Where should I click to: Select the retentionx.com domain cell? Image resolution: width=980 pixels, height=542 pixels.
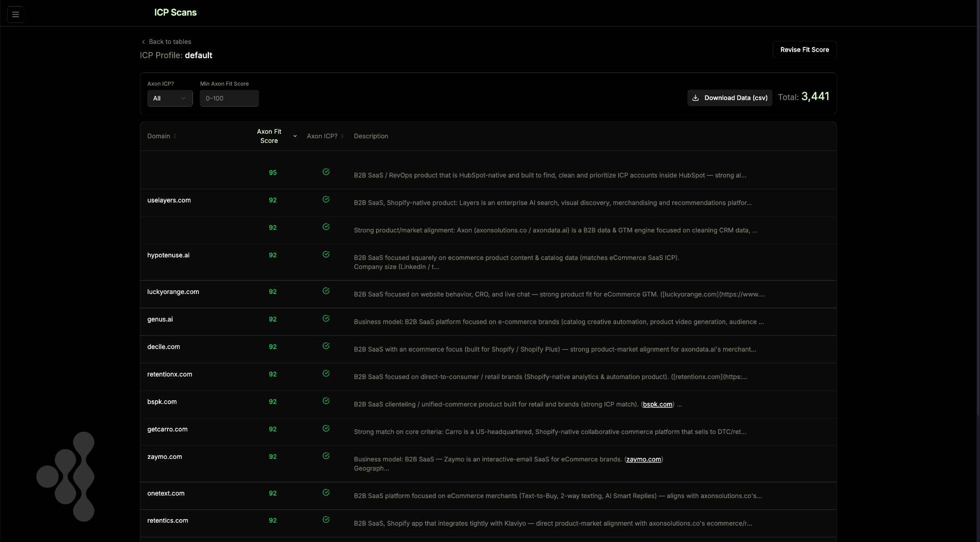(169, 375)
